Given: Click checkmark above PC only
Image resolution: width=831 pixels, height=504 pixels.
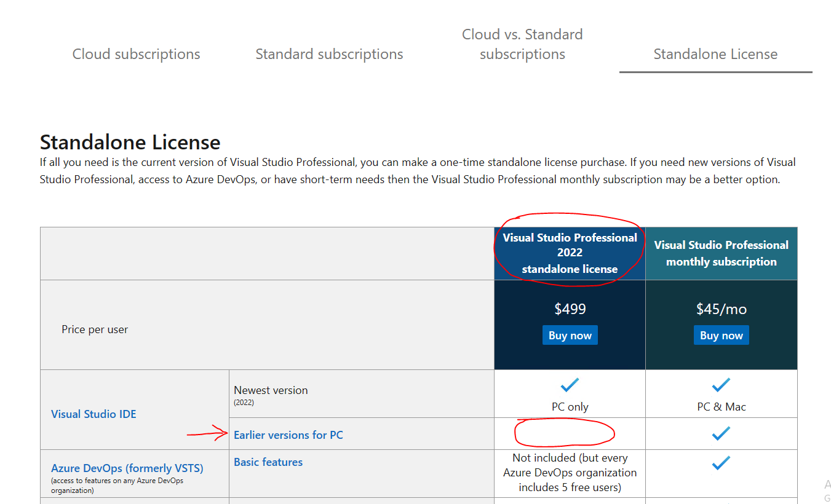Looking at the screenshot, I should 570,385.
